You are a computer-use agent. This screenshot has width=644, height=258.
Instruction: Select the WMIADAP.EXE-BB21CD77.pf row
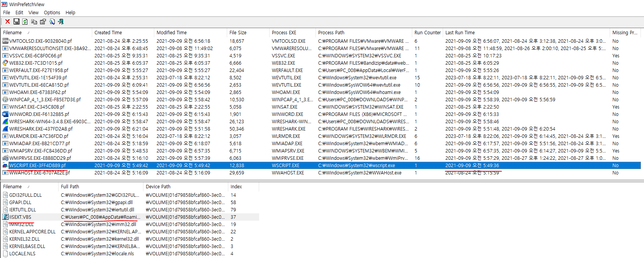coord(321,144)
